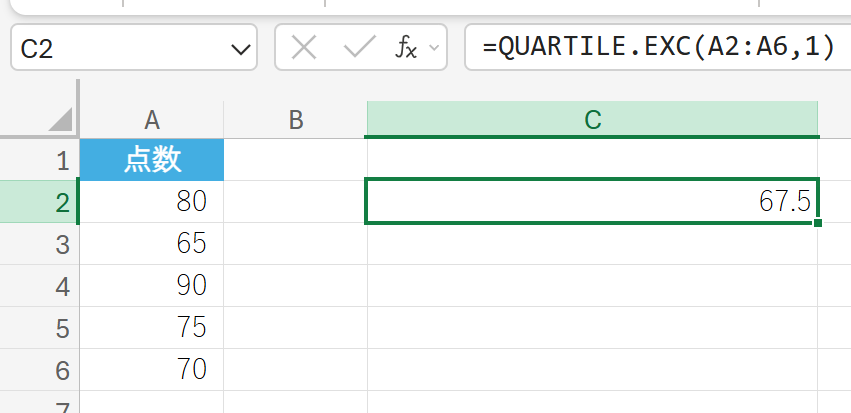Click the fill handle of cell C2
The image size is (851, 413).
pyautogui.click(x=818, y=223)
